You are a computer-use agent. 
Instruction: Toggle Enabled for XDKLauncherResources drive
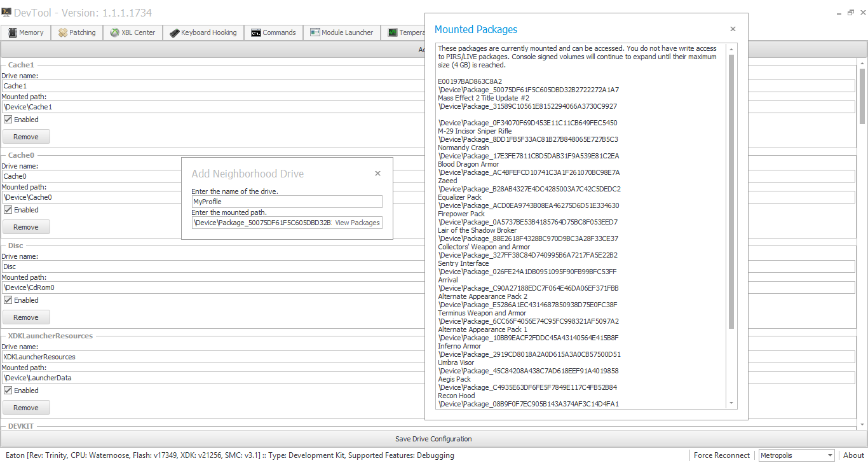[8, 390]
